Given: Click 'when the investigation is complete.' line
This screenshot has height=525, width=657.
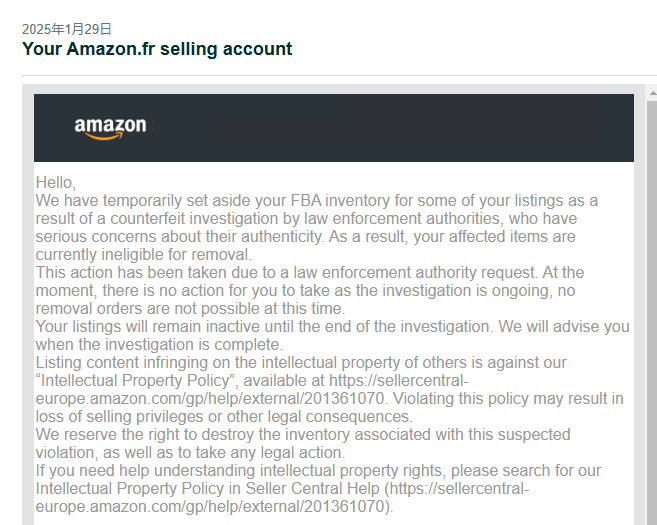Looking at the screenshot, I should point(159,344).
